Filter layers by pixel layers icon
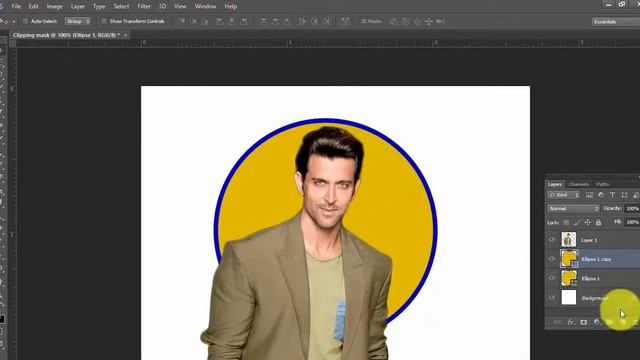 click(x=589, y=195)
